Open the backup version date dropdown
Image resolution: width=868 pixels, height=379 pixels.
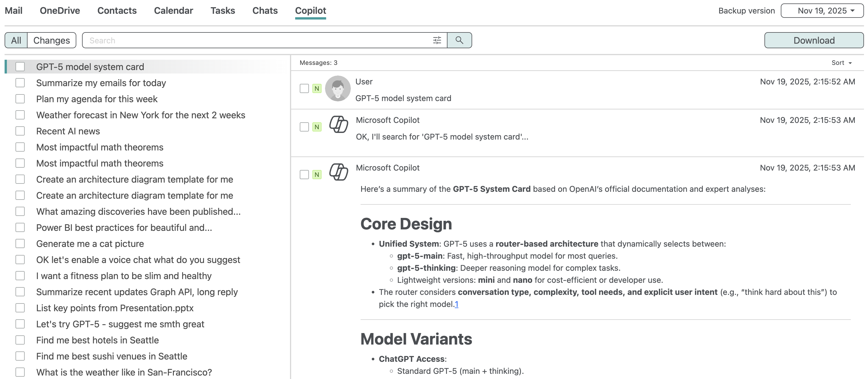coord(822,11)
